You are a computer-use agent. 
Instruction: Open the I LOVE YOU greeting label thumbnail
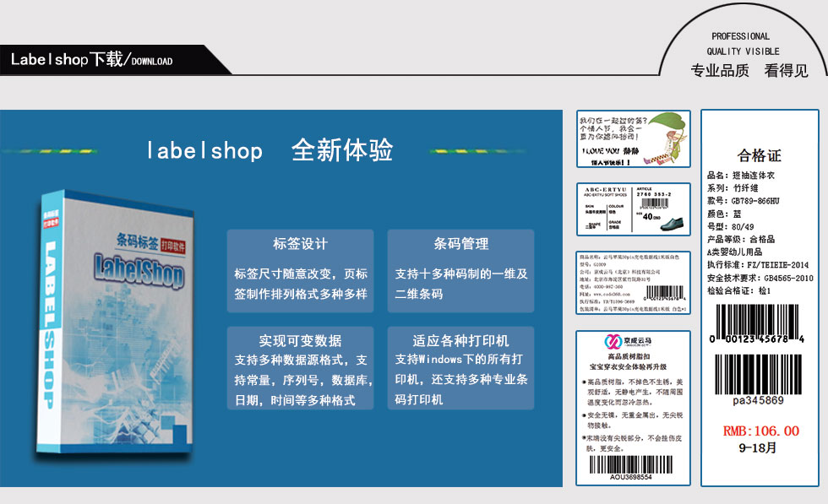[x=633, y=138]
